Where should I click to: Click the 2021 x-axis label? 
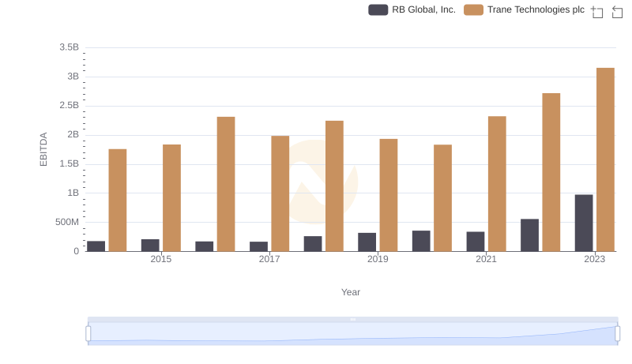486,259
